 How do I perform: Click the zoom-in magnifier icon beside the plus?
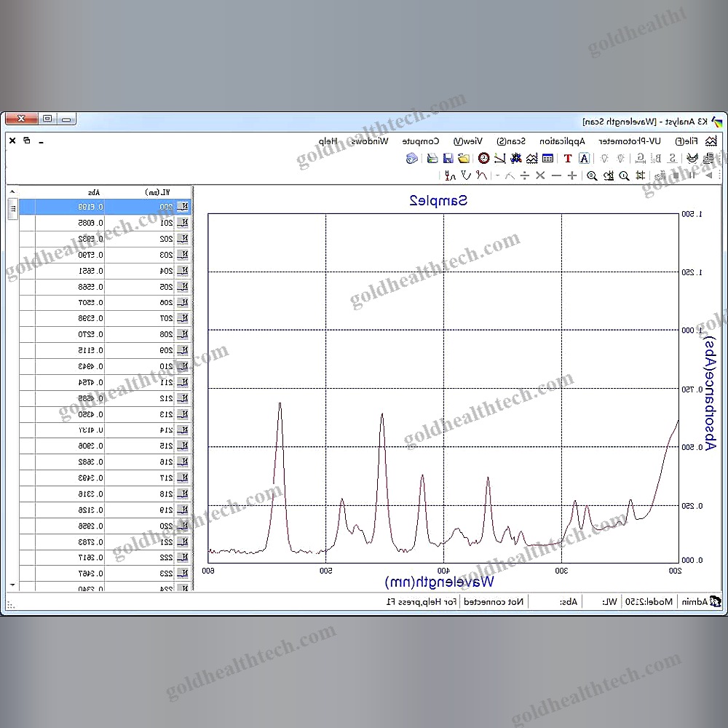pos(591,175)
